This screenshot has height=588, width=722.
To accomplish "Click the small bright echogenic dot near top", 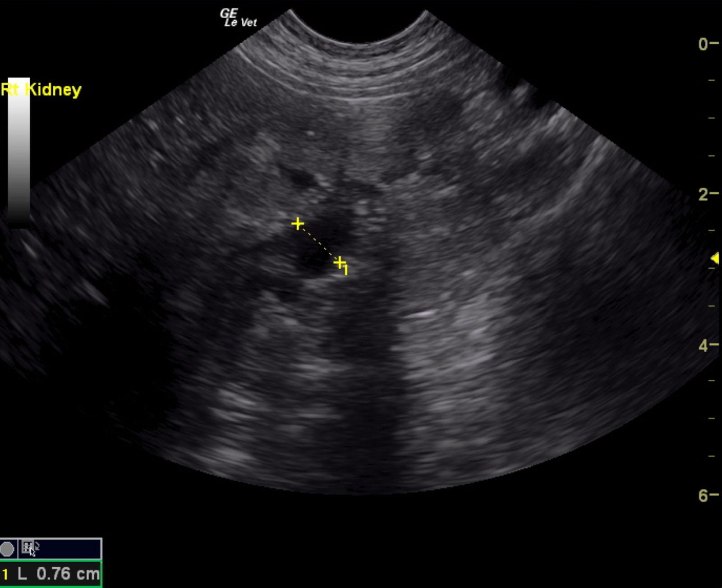I will pos(310,133).
